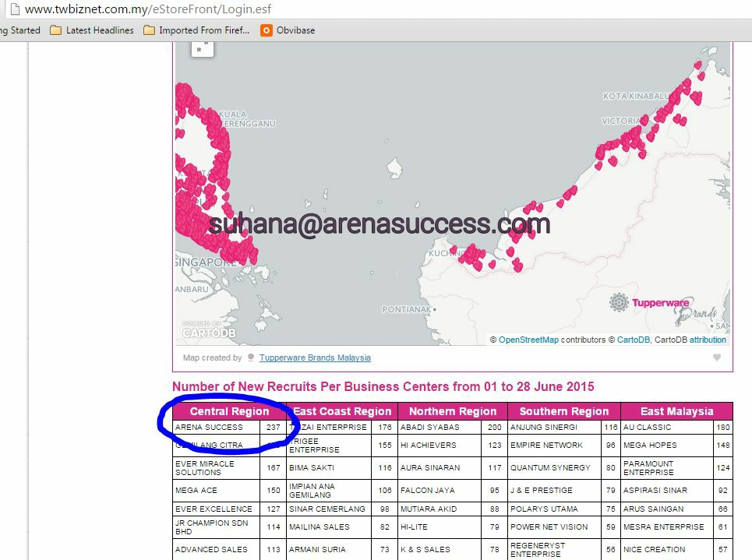This screenshot has width=752, height=560.
Task: Open the Started bookmark item
Action: pyautogui.click(x=20, y=30)
